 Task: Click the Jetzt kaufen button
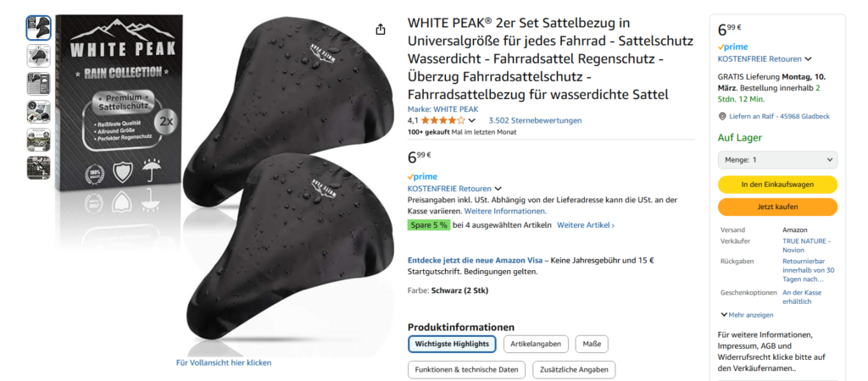(777, 207)
